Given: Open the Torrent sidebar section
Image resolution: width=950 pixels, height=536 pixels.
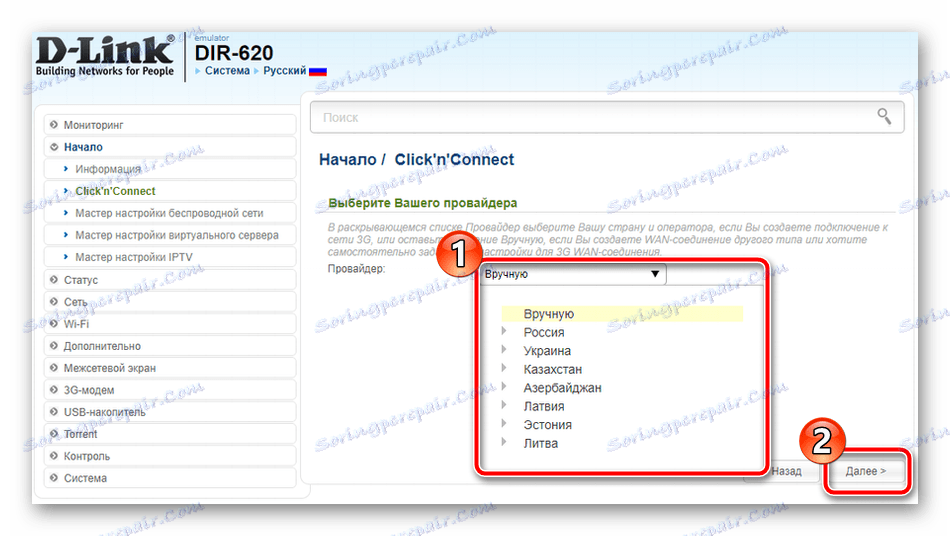Looking at the screenshot, I should pyautogui.click(x=170, y=434).
